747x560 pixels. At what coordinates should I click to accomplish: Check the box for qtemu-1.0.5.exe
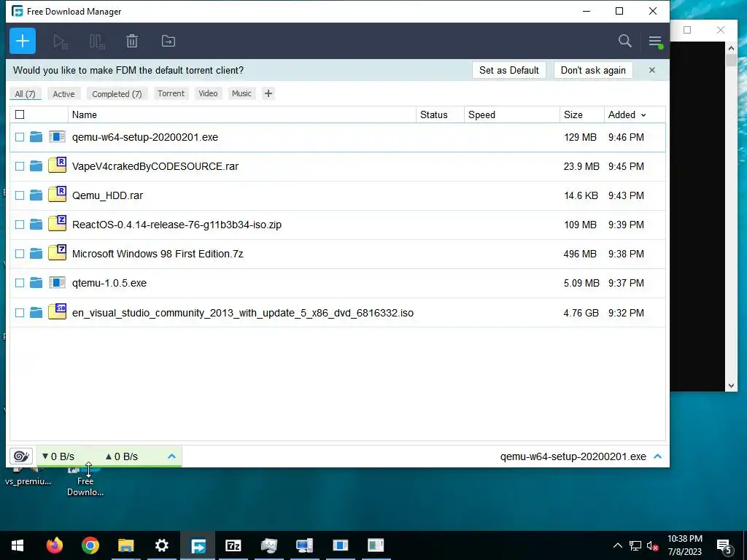coord(20,283)
